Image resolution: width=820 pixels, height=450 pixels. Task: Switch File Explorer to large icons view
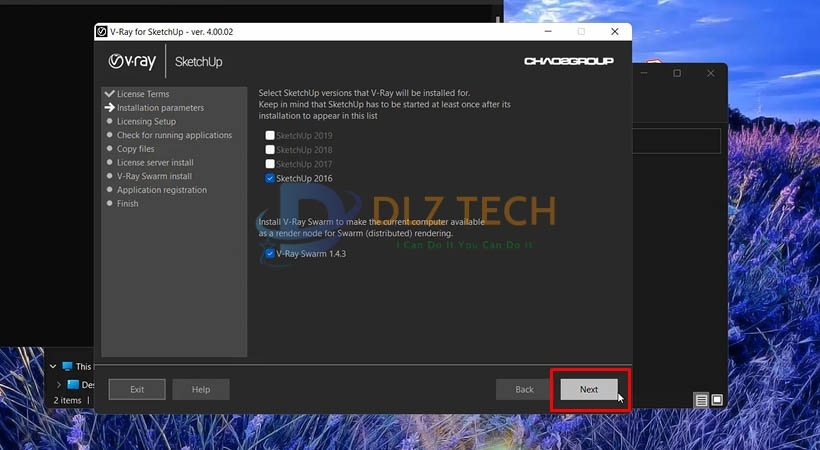tap(717, 400)
